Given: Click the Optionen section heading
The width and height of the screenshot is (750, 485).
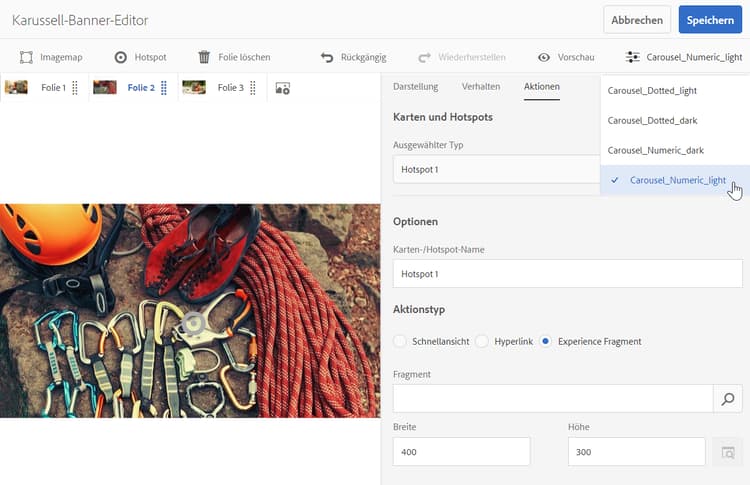Looking at the screenshot, I should pos(415,222).
